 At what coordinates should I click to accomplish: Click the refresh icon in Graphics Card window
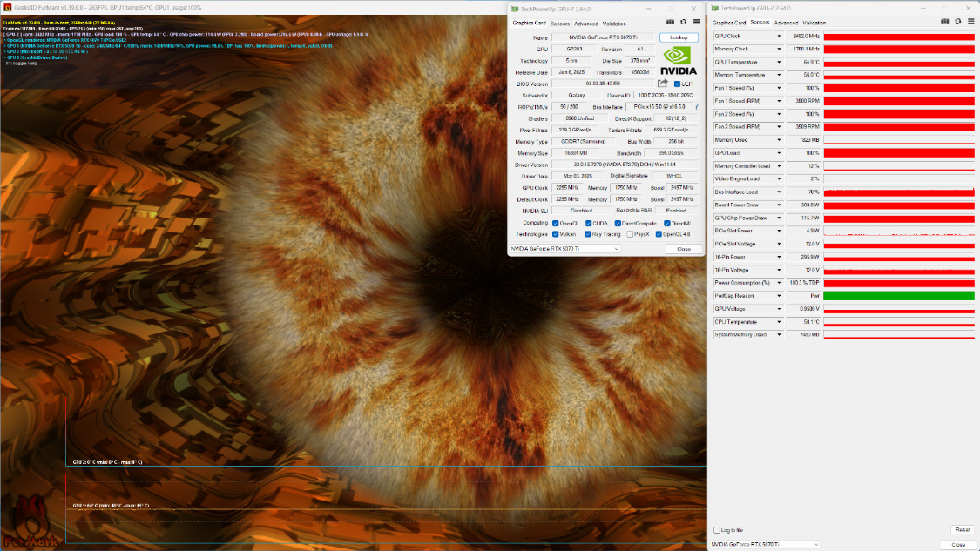click(x=683, y=22)
